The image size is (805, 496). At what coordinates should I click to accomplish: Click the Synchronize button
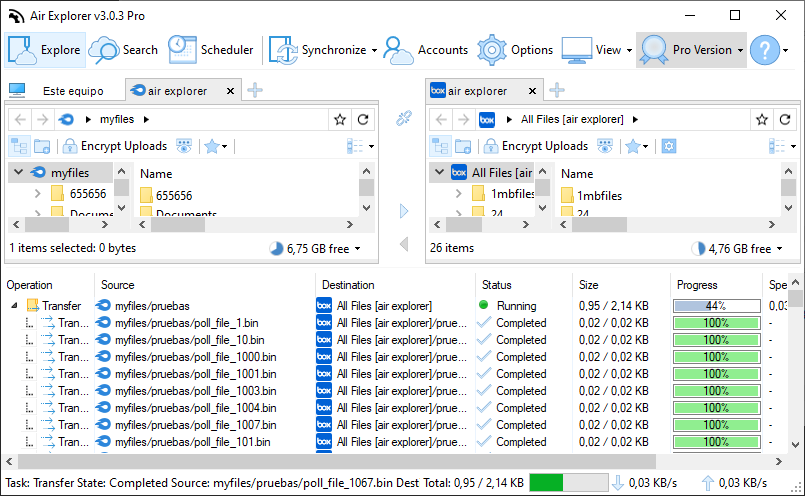pyautogui.click(x=317, y=50)
